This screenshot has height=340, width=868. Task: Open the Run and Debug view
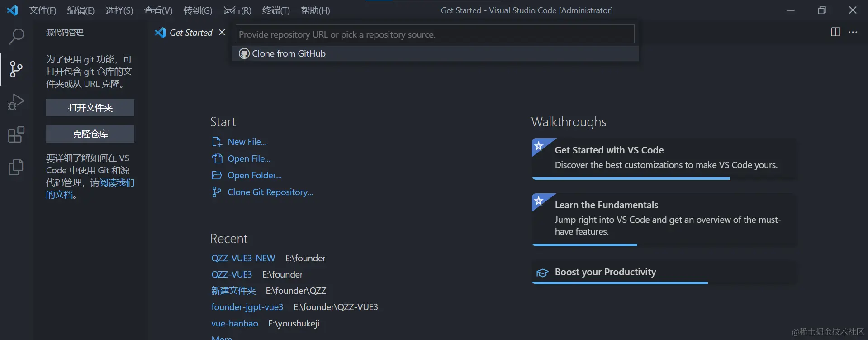(16, 102)
